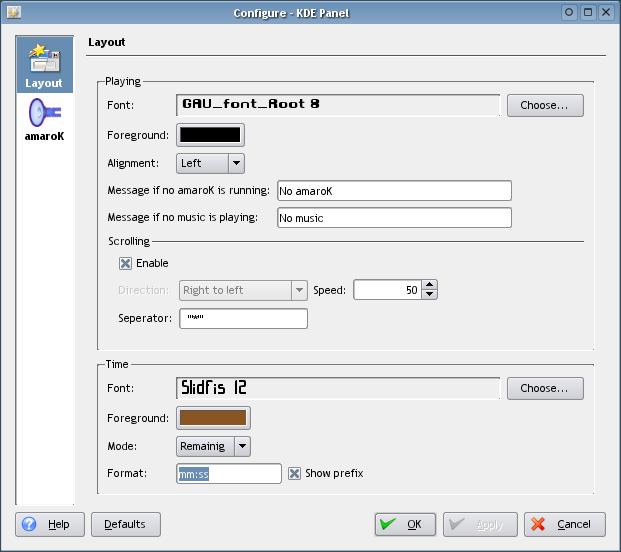Open the Alignment dropdown set to Left

(x=210, y=164)
